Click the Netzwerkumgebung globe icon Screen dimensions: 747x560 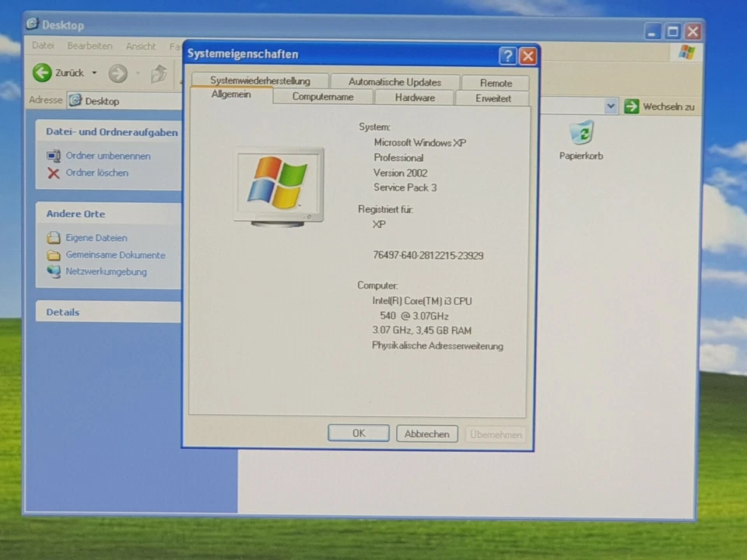[x=54, y=271]
